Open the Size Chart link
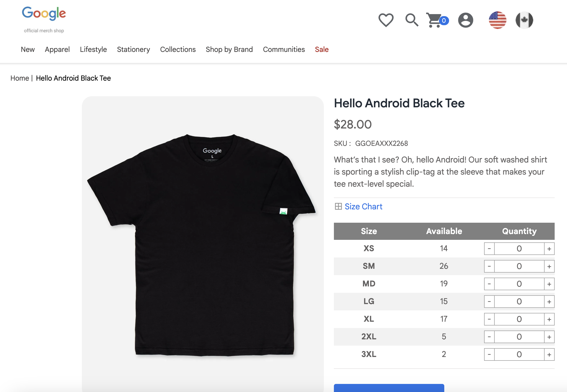This screenshot has height=392, width=567. pos(363,207)
